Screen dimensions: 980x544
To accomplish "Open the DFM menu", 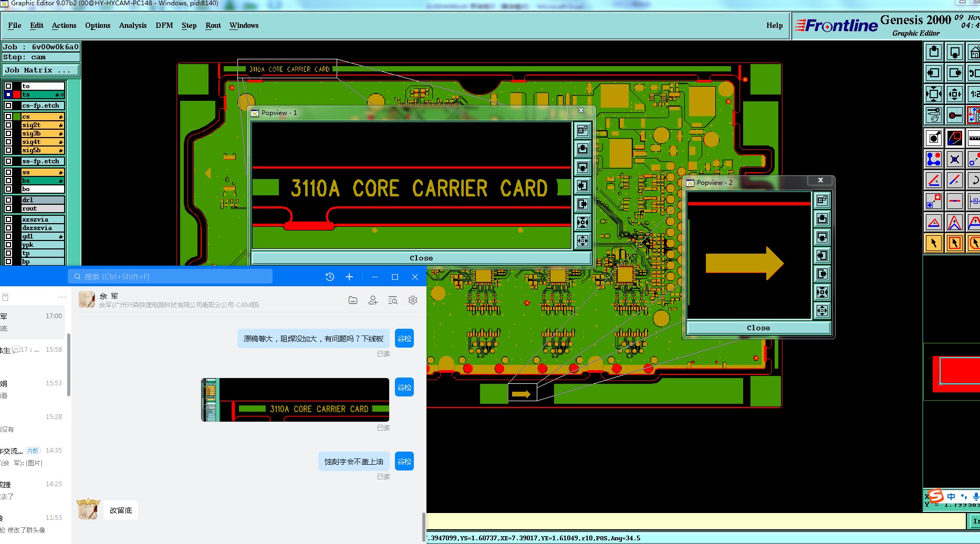I will (164, 25).
